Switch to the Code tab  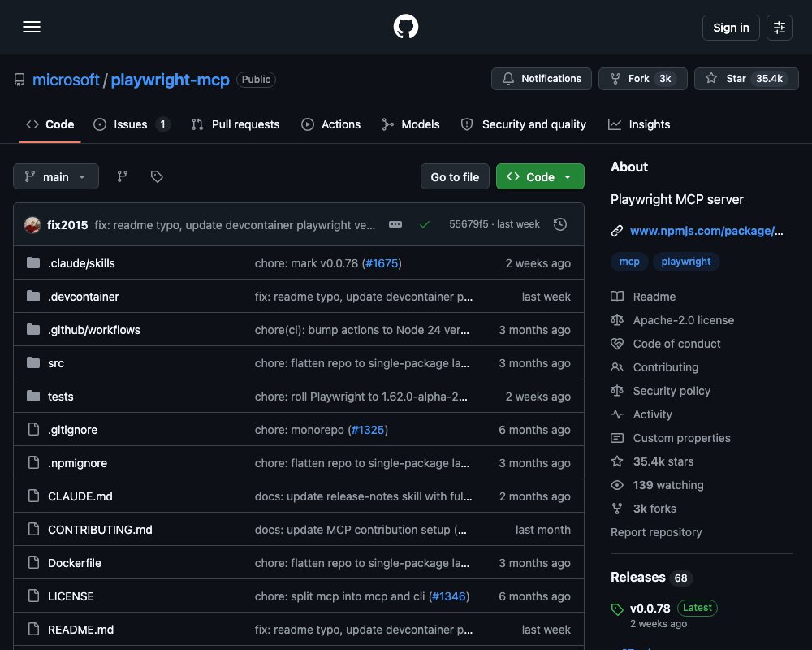pos(50,124)
